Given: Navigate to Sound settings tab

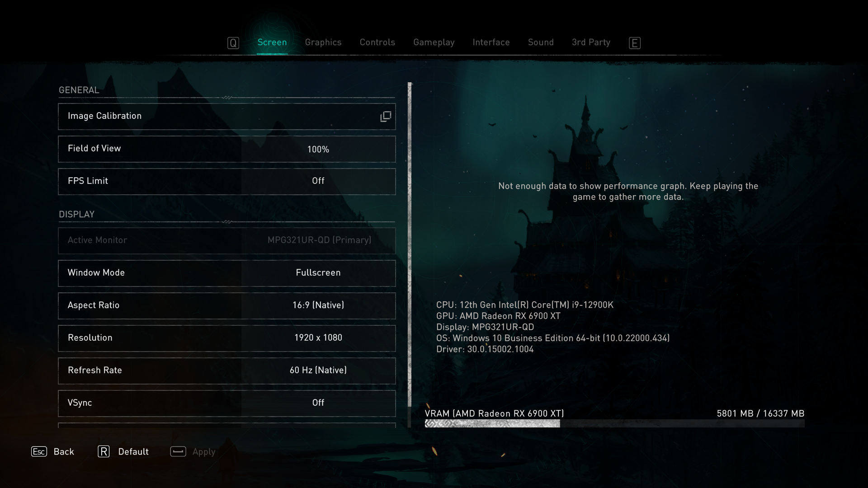Looking at the screenshot, I should point(541,42).
